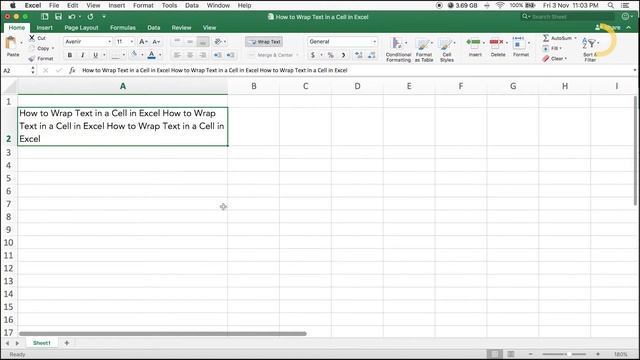Open the Avenir font name dropdown

click(109, 42)
